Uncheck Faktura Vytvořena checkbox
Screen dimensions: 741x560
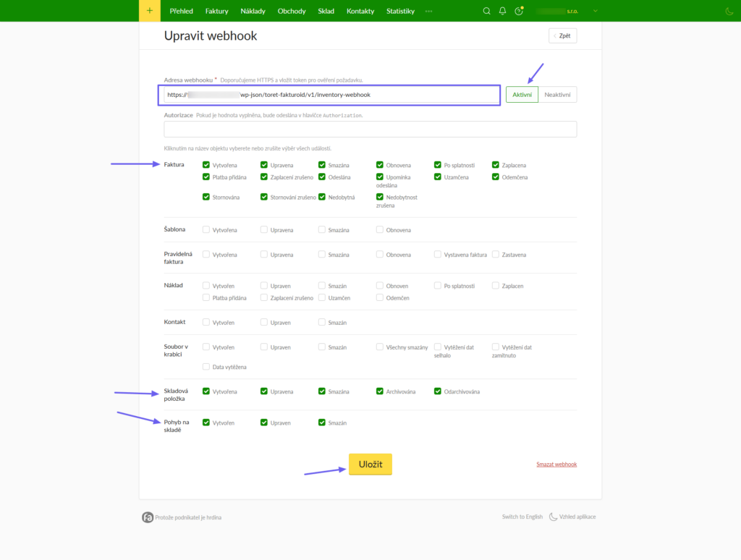[x=206, y=164]
